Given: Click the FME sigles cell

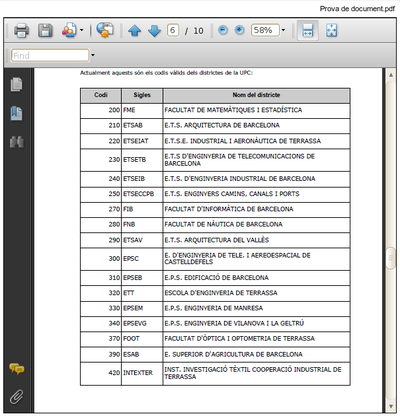Looking at the screenshot, I should coord(142,110).
